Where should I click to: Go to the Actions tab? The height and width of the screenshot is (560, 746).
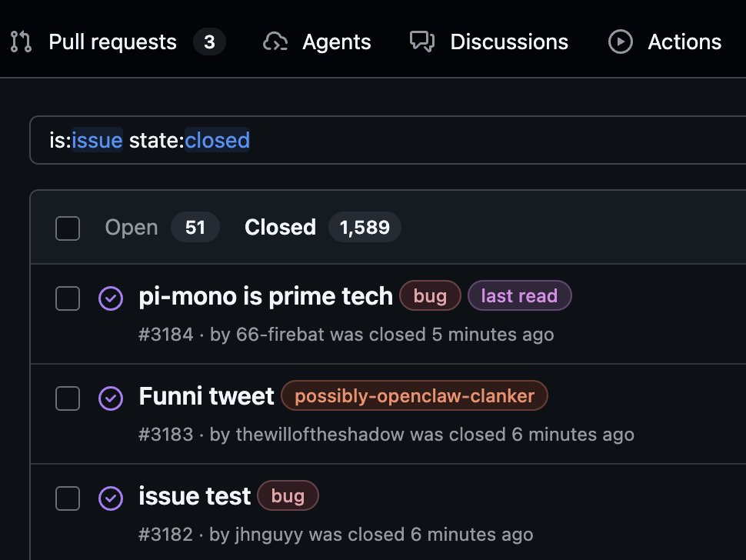pos(684,42)
